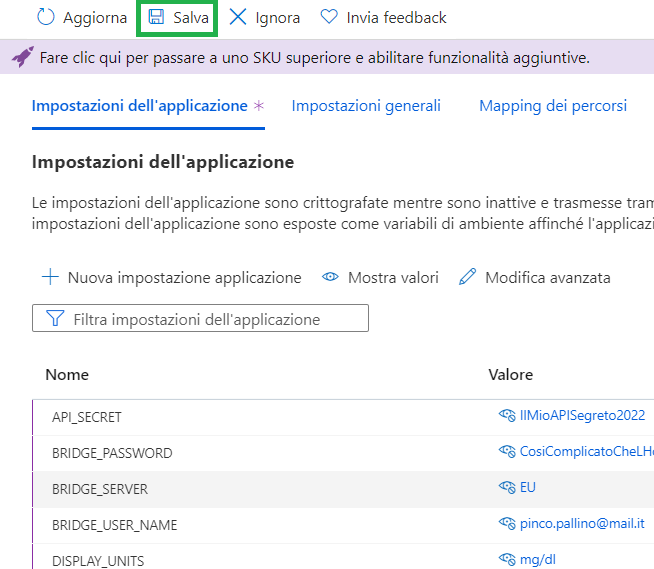This screenshot has height=569, width=654.
Task: Save changes with Salva
Action: tap(177, 18)
